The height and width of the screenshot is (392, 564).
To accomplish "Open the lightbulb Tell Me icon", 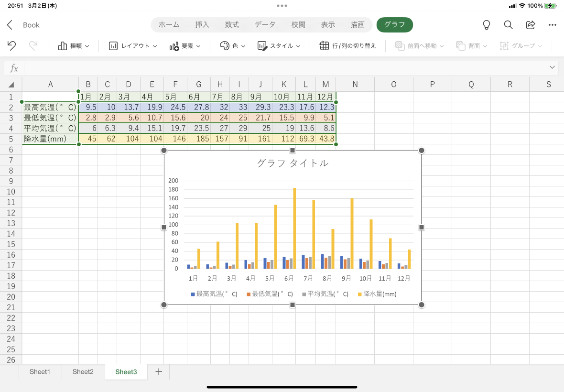I will 487,25.
